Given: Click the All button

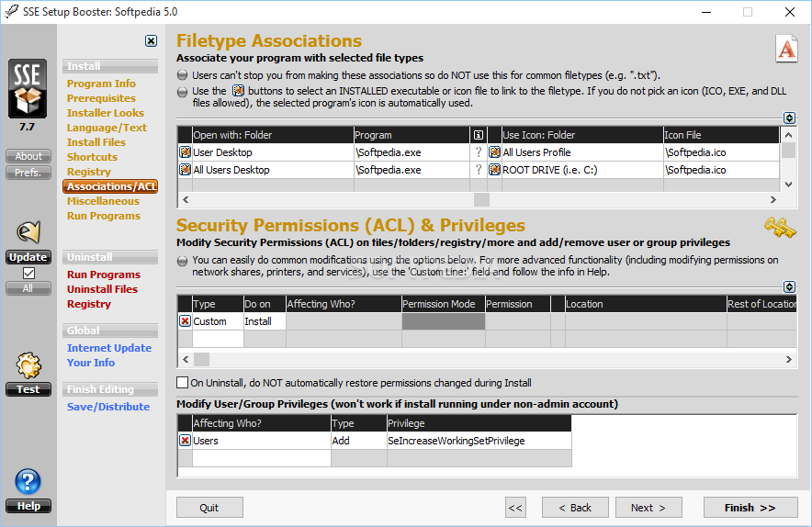Looking at the screenshot, I should (x=28, y=288).
